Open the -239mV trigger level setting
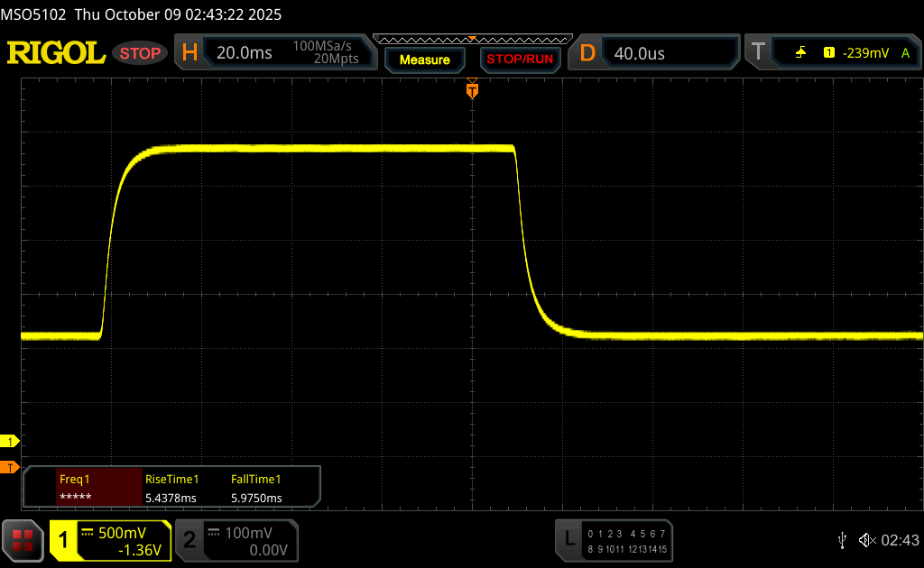The width and height of the screenshot is (924, 568). coord(865,53)
